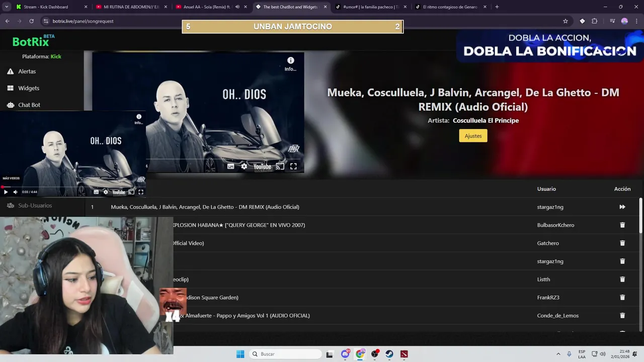Click the Chat Bot robot icon
Image resolution: width=644 pixels, height=362 pixels.
(x=10, y=105)
